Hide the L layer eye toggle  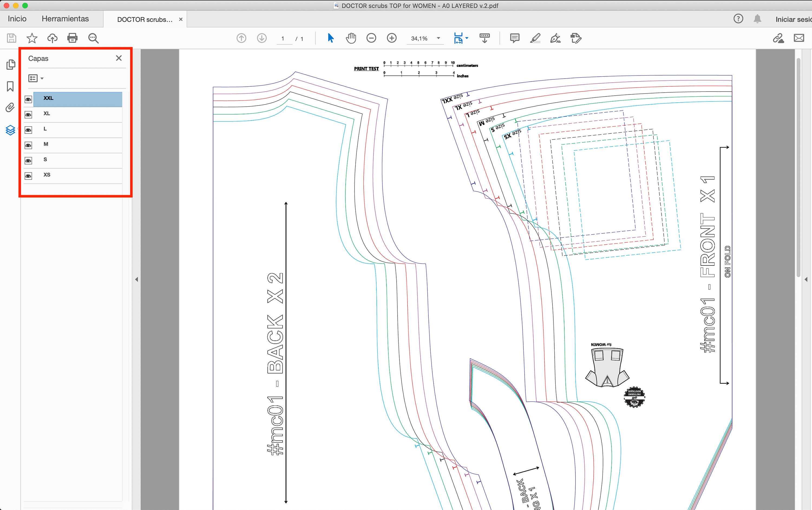point(28,130)
